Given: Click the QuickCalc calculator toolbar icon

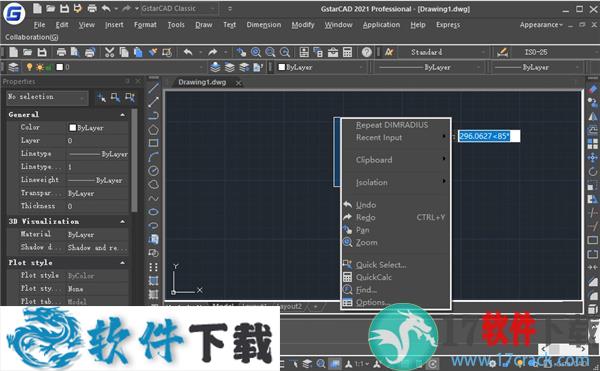Looking at the screenshot, I should click(x=347, y=52).
